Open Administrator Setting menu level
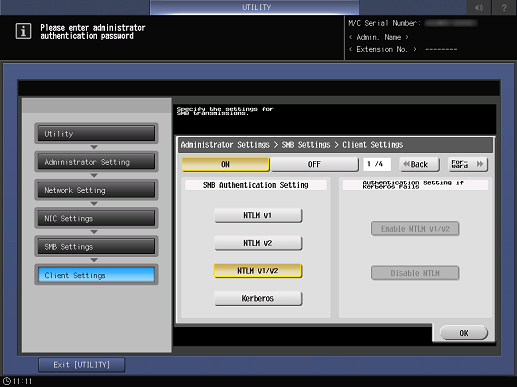The height and width of the screenshot is (387, 517). tap(96, 162)
